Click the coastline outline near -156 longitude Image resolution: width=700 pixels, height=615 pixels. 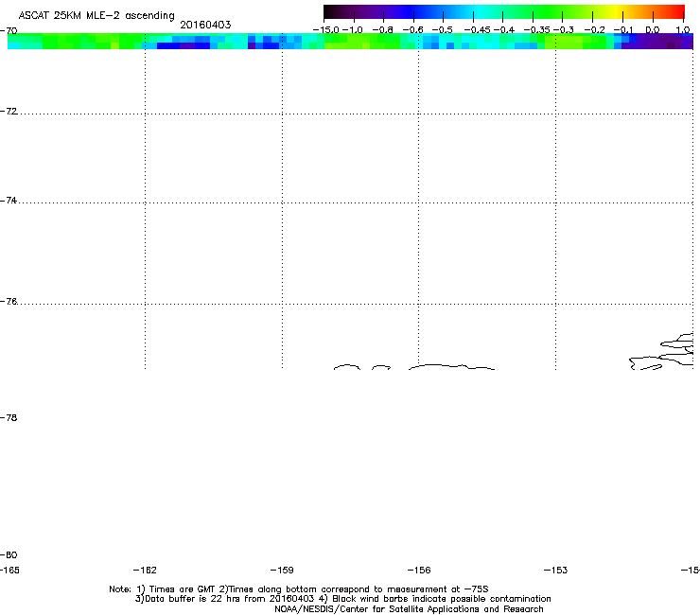coord(451,367)
